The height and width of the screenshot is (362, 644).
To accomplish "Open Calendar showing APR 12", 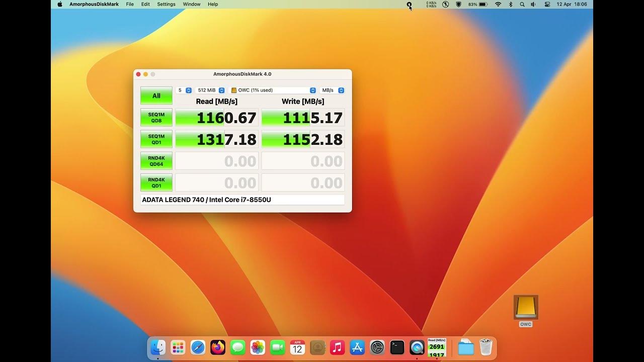I will pyautogui.click(x=297, y=347).
